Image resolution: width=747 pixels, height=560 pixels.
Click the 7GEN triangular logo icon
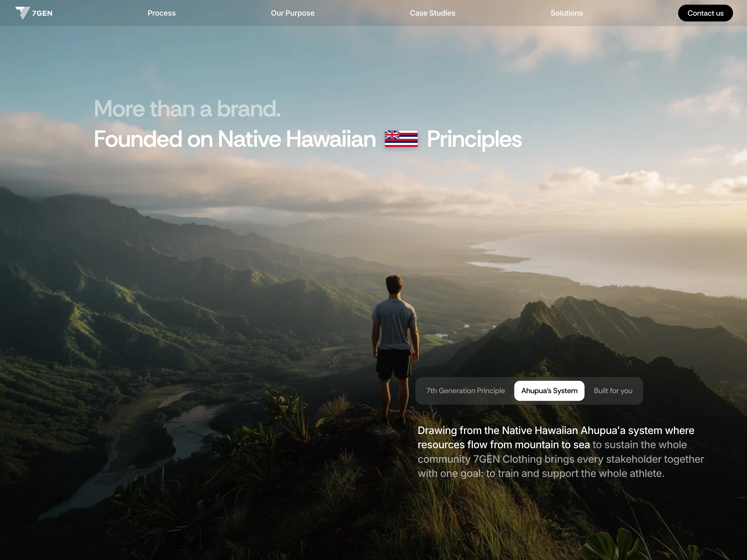[23, 13]
